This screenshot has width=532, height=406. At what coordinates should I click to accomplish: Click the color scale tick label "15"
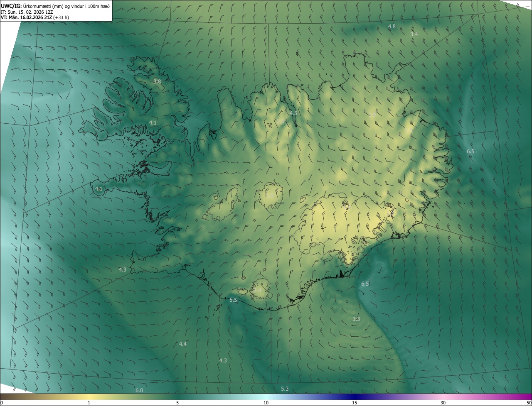pos(355,403)
